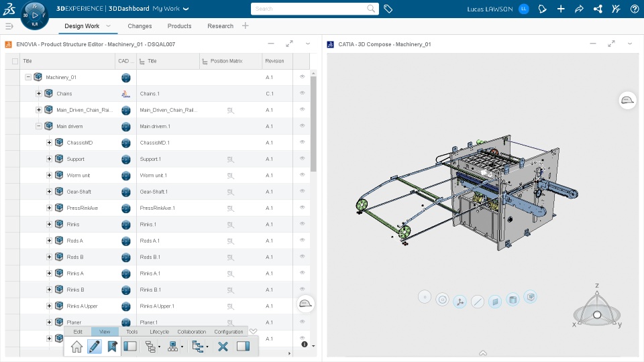Switch to the Research tab

(221, 26)
